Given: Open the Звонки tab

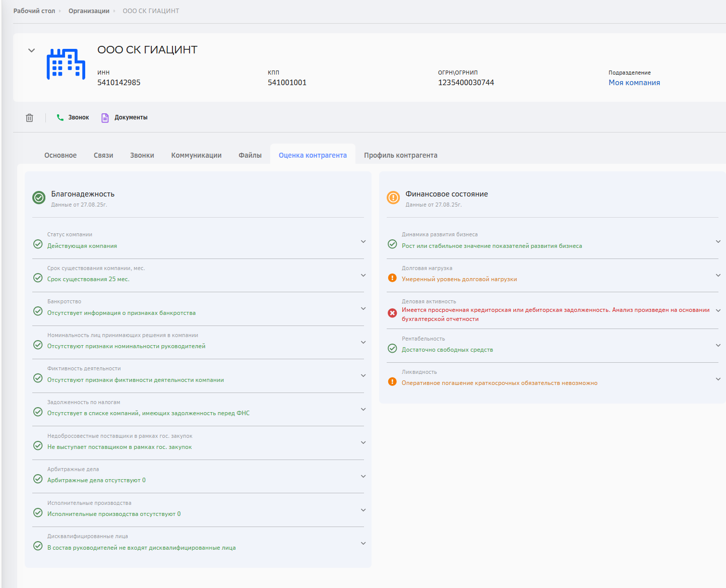Looking at the screenshot, I should [142, 155].
